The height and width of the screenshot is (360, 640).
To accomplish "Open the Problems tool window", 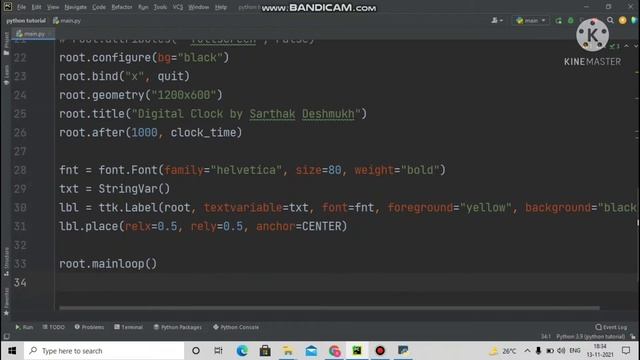I will click(89, 327).
